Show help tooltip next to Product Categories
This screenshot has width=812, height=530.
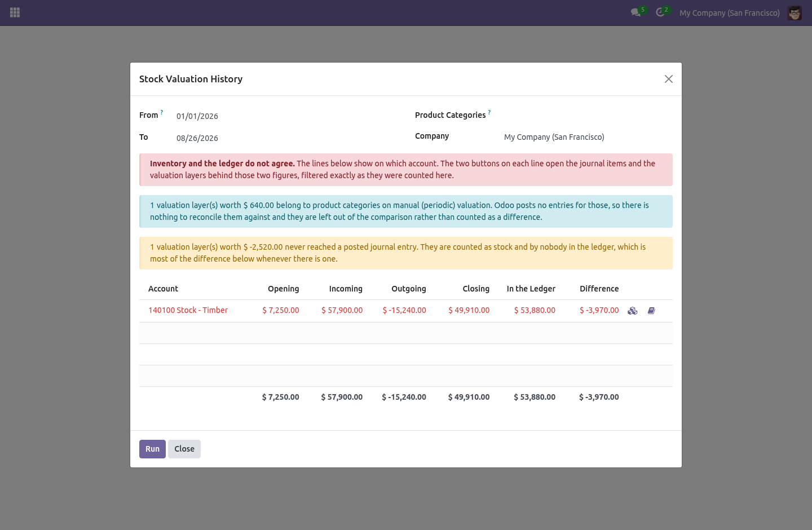coord(489,112)
